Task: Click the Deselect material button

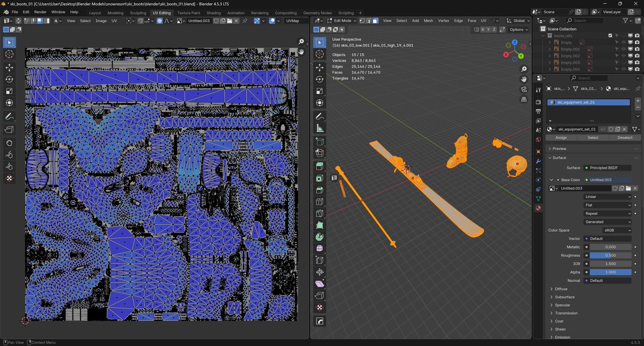Action: click(625, 137)
